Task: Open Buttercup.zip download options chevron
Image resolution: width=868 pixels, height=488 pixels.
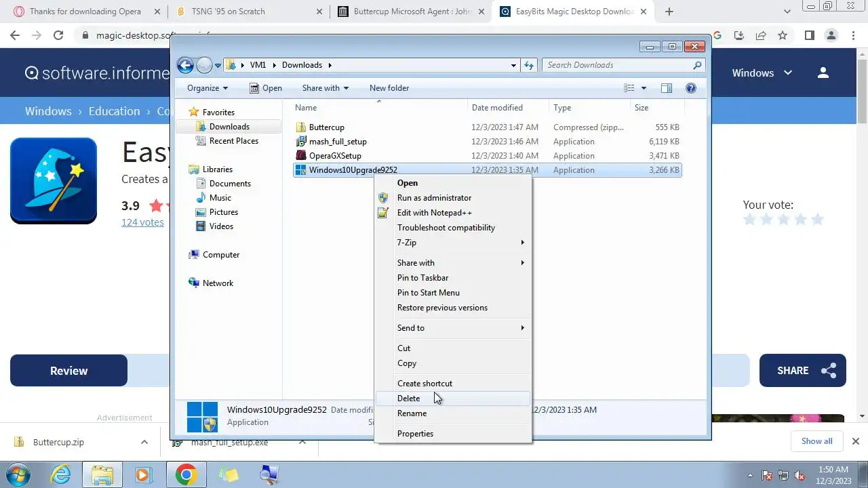Action: point(144,442)
